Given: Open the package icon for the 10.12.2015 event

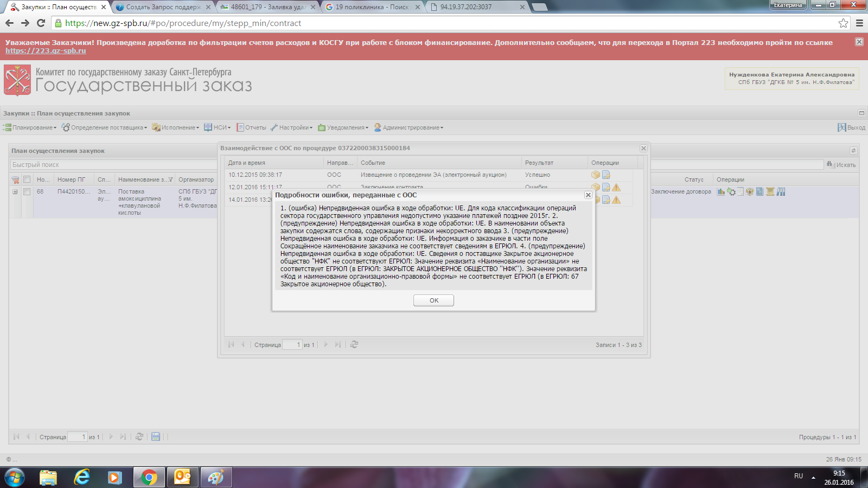Looking at the screenshot, I should click(x=596, y=175).
